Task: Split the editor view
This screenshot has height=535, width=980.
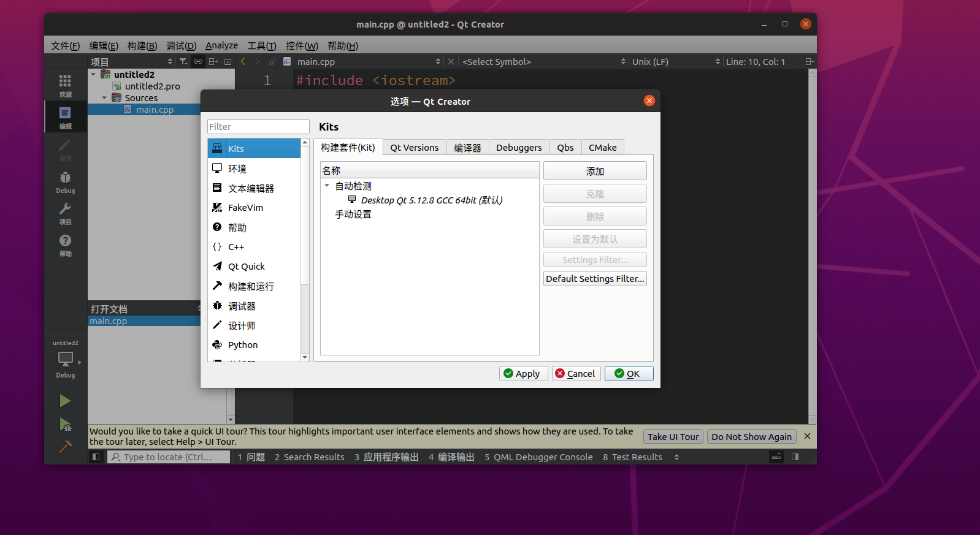Action: coord(810,61)
